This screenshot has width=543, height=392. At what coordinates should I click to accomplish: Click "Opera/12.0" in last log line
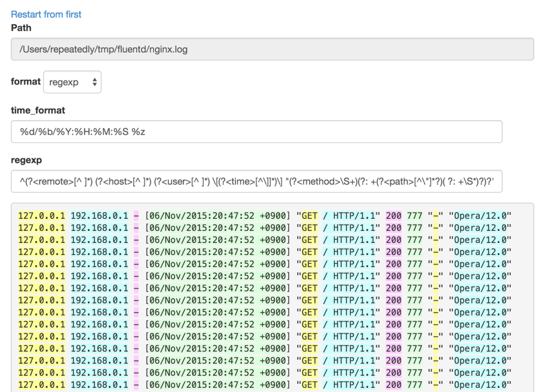tap(480, 385)
